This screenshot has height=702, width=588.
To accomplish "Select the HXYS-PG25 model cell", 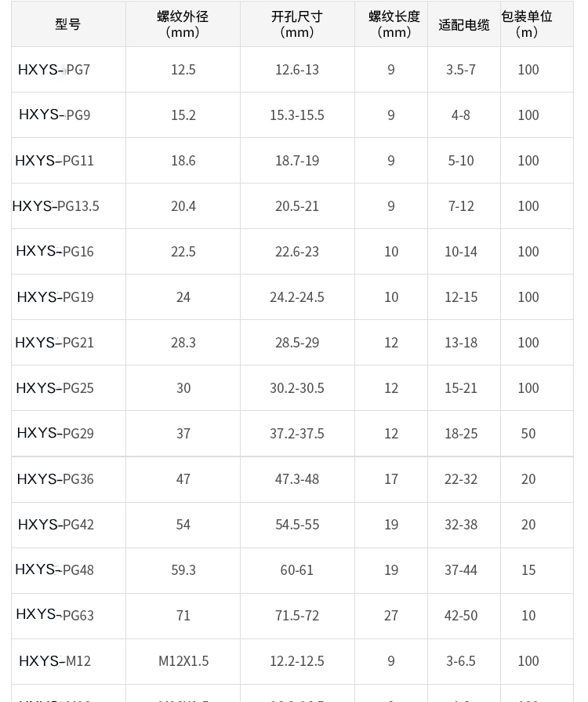I will pos(68,388).
